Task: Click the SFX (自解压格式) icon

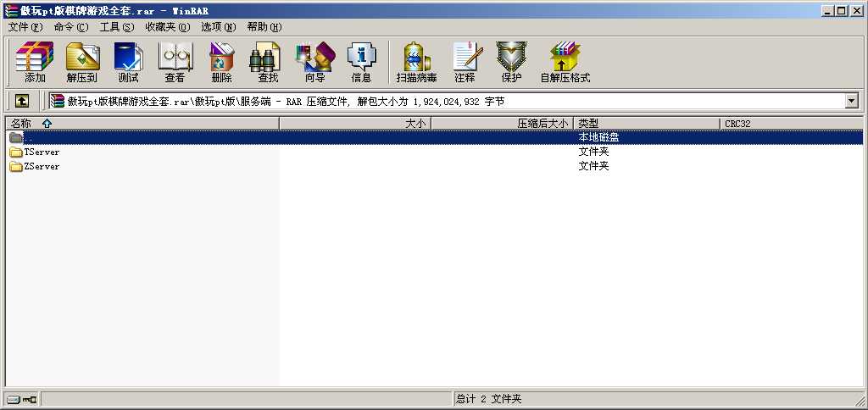Action: 565,62
